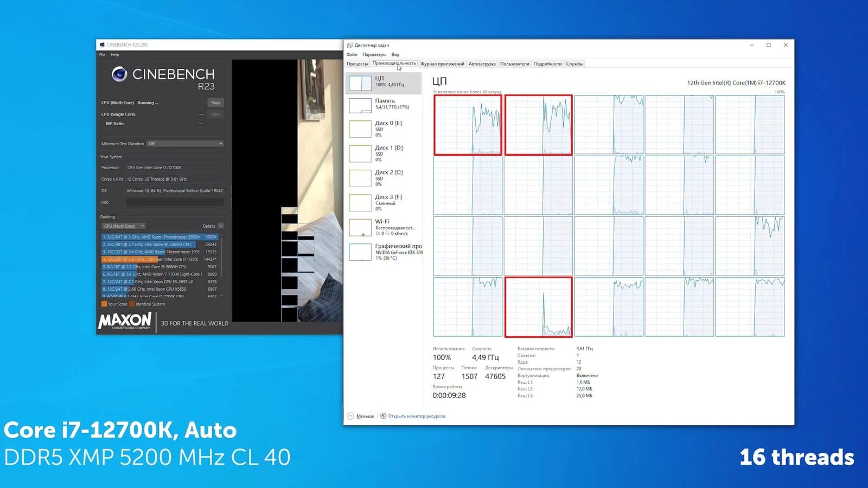This screenshot has width=868, height=488.
Task: Click the '127' processes count value
Action: [439, 376]
